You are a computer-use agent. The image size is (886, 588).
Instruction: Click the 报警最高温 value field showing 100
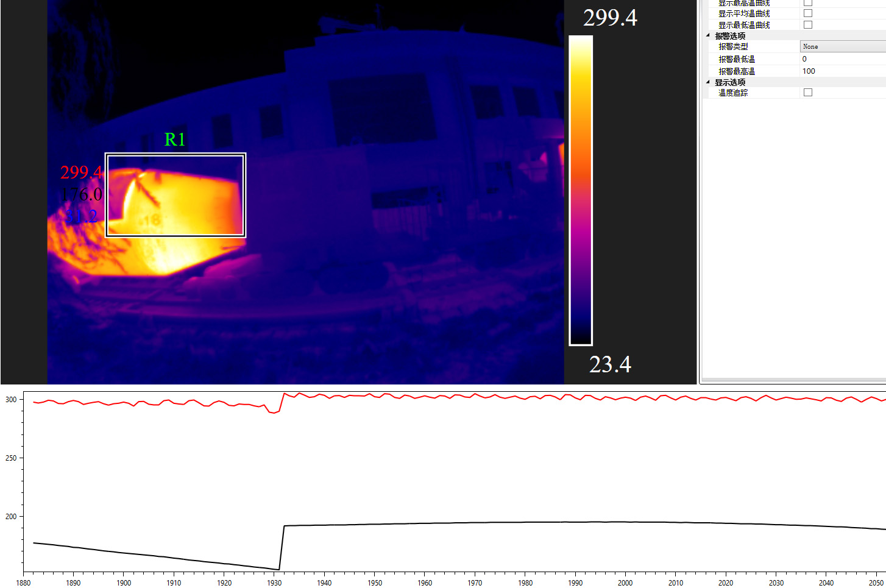[x=842, y=71]
